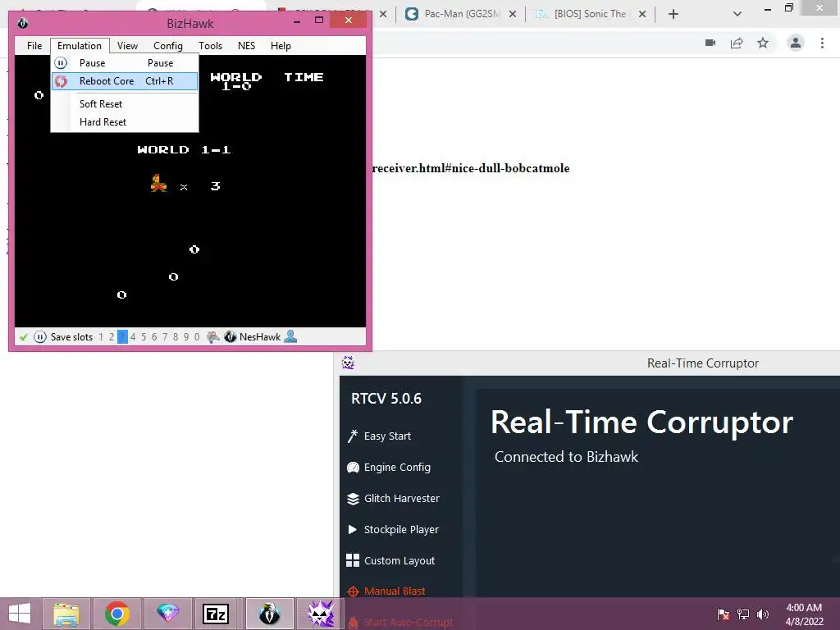Open the gem app in taskbar
840x630 pixels.
[167, 614]
